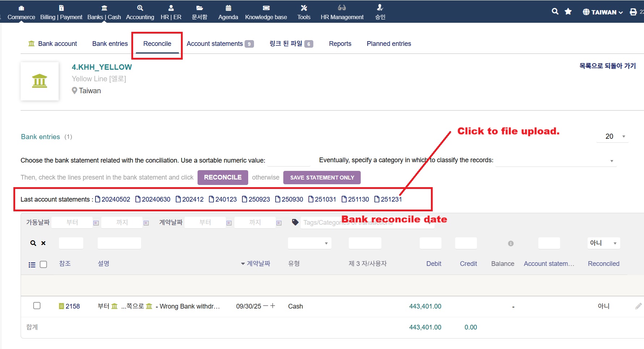Open the TAIWAN region dropdown
This screenshot has width=644, height=349.
pyautogui.click(x=603, y=12)
